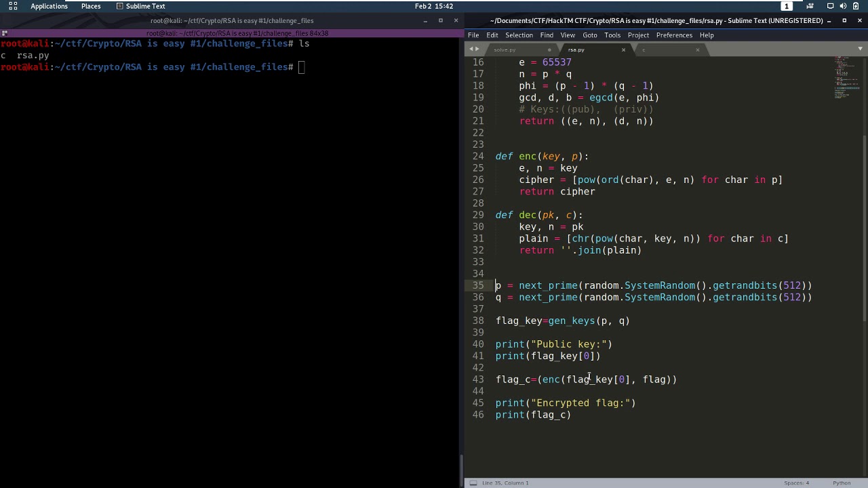Go to next tab with right arrow

pyautogui.click(x=477, y=49)
